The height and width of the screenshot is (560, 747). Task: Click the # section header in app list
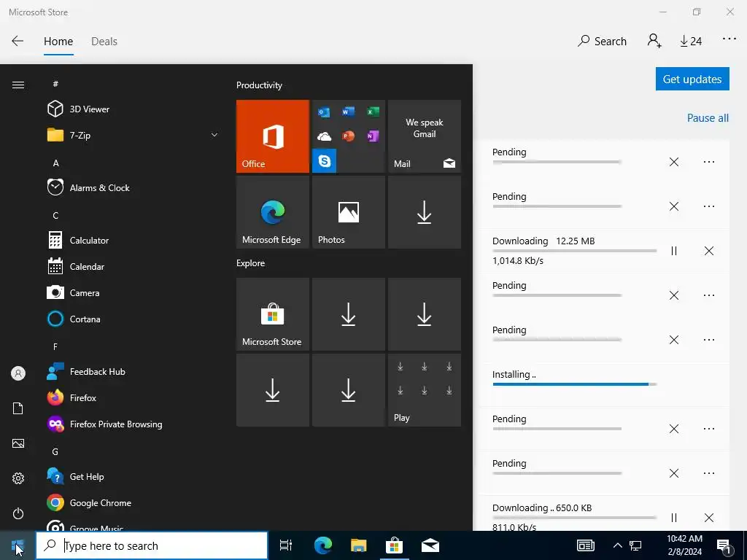tap(55, 84)
